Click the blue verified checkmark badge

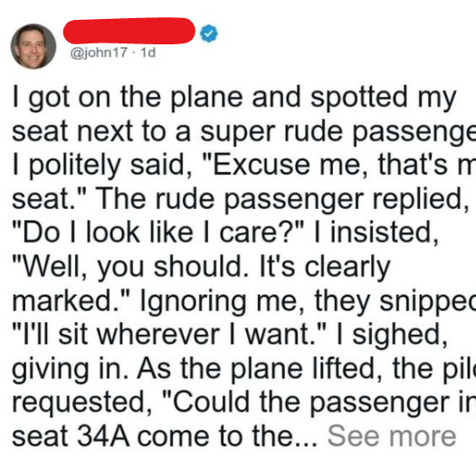[209, 33]
